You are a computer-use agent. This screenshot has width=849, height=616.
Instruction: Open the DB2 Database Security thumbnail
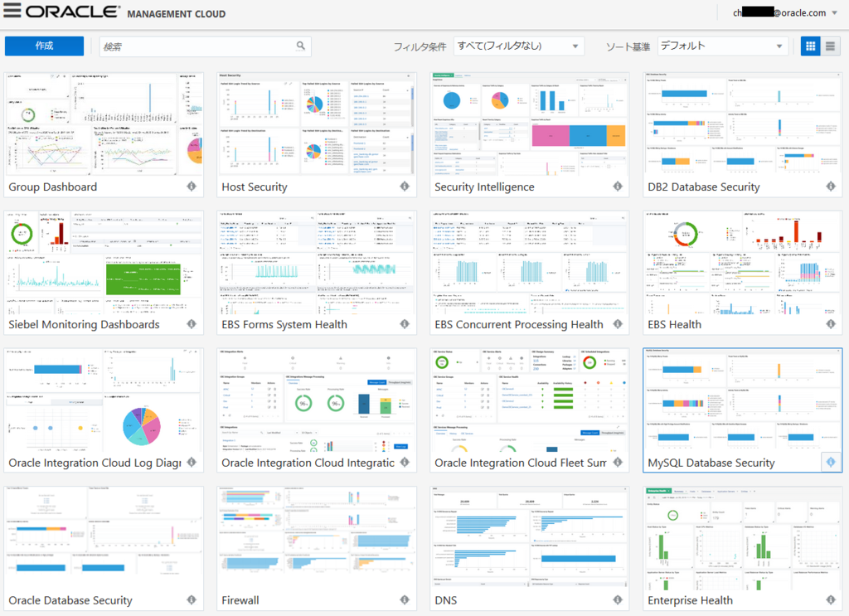click(743, 124)
